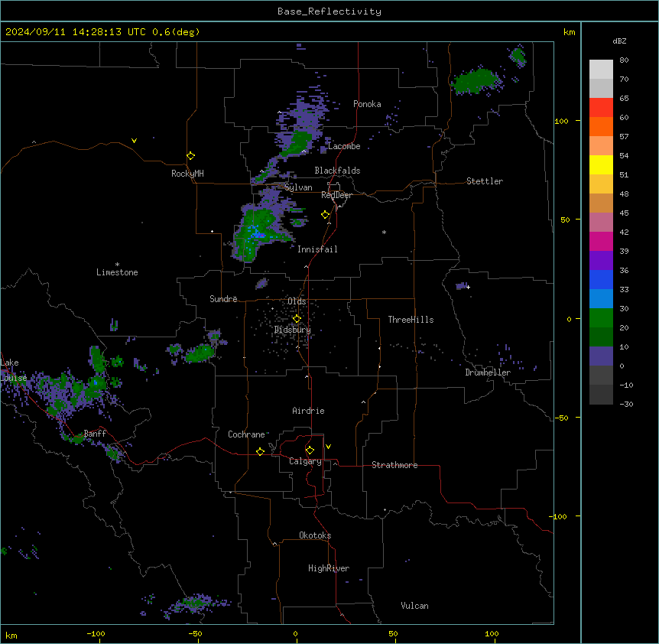
Task: Click the yellow diamond marker above Calgary label
Action: coord(310,450)
